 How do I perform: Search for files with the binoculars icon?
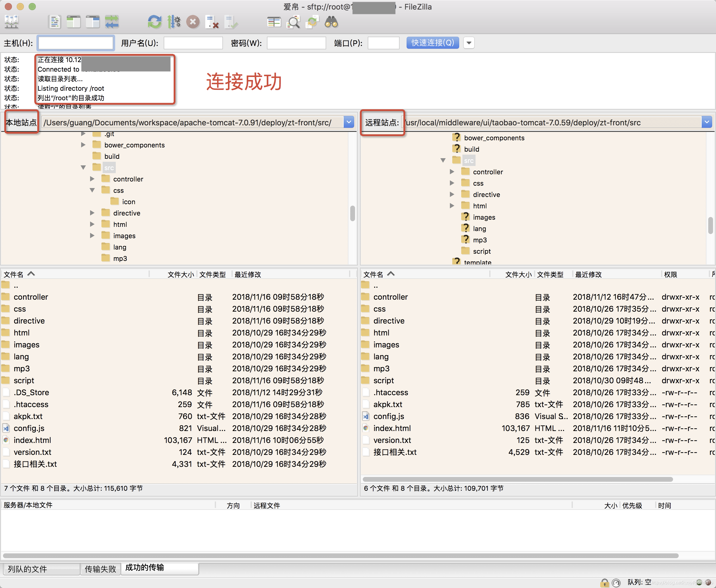point(331,22)
